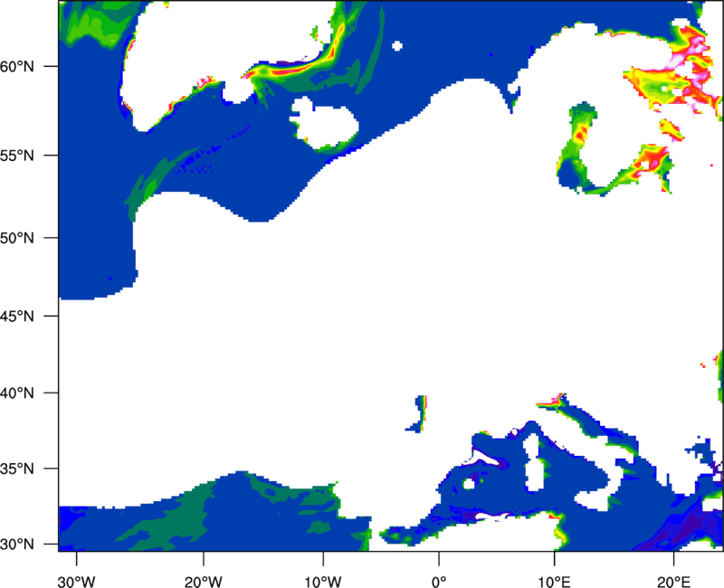The height and width of the screenshot is (588, 724).
Task: Click the 55°N latitude label
Action: point(17,156)
